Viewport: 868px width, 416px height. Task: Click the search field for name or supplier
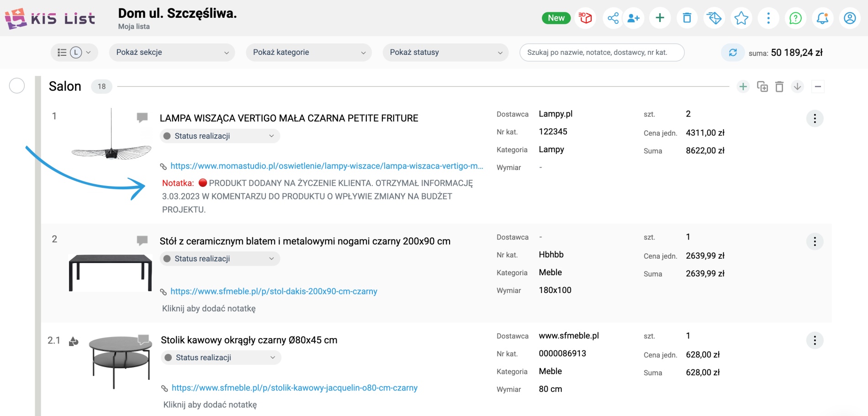click(x=601, y=53)
